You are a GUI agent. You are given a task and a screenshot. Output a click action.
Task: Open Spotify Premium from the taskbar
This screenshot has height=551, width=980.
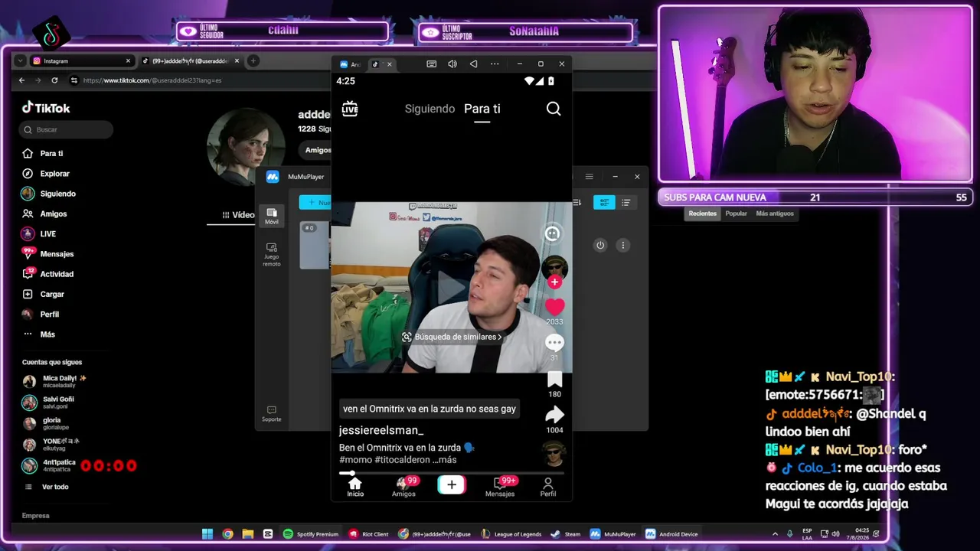tap(311, 534)
